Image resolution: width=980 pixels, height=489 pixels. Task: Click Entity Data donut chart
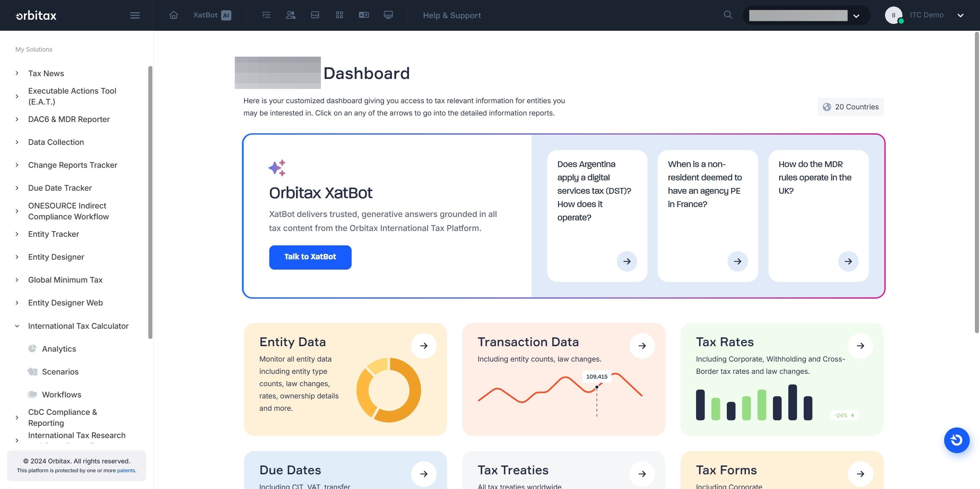(x=389, y=390)
